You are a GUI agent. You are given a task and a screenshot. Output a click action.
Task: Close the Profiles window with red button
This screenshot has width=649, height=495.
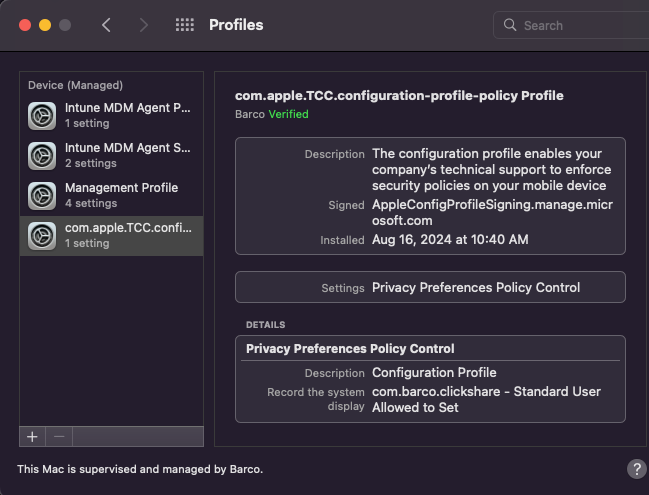click(25, 25)
